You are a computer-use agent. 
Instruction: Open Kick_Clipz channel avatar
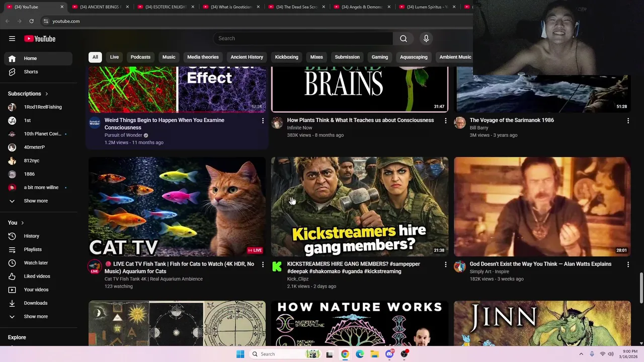click(x=277, y=266)
